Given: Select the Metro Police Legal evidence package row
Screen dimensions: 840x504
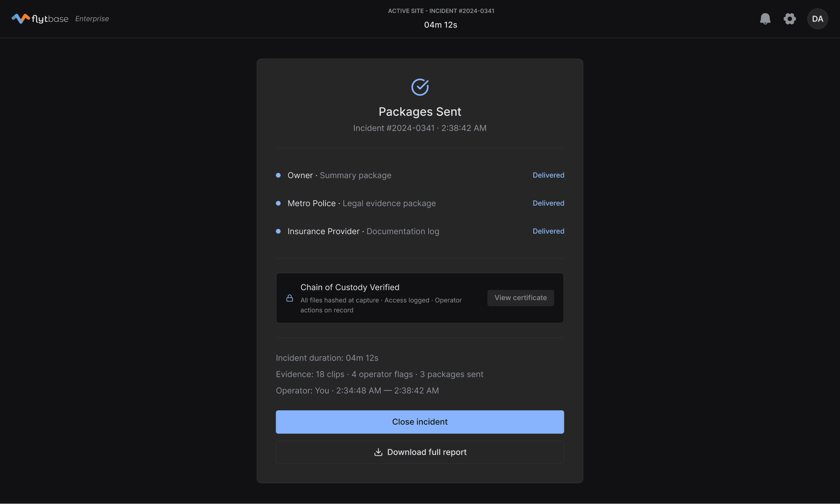Looking at the screenshot, I should click(x=420, y=203).
